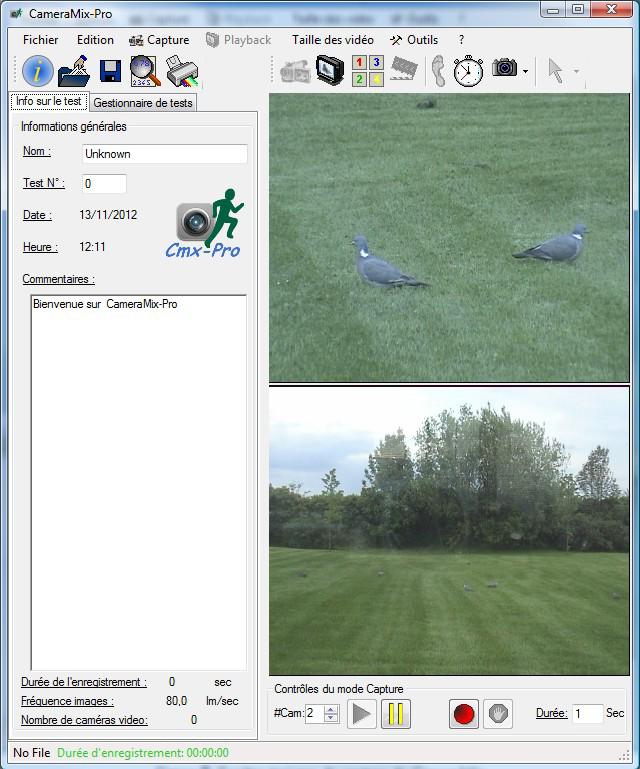
Task: Click inside the Commentaires text area
Action: coord(139,482)
